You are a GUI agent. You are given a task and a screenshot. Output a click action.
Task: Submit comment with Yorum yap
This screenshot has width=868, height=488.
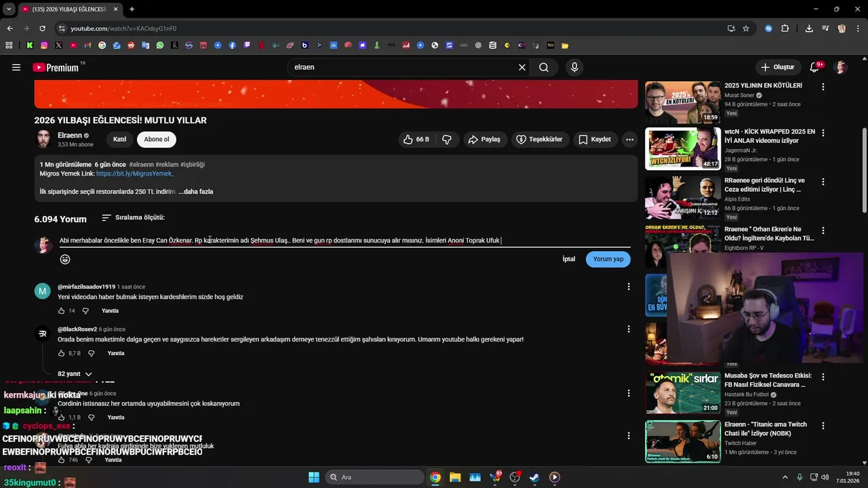click(608, 259)
